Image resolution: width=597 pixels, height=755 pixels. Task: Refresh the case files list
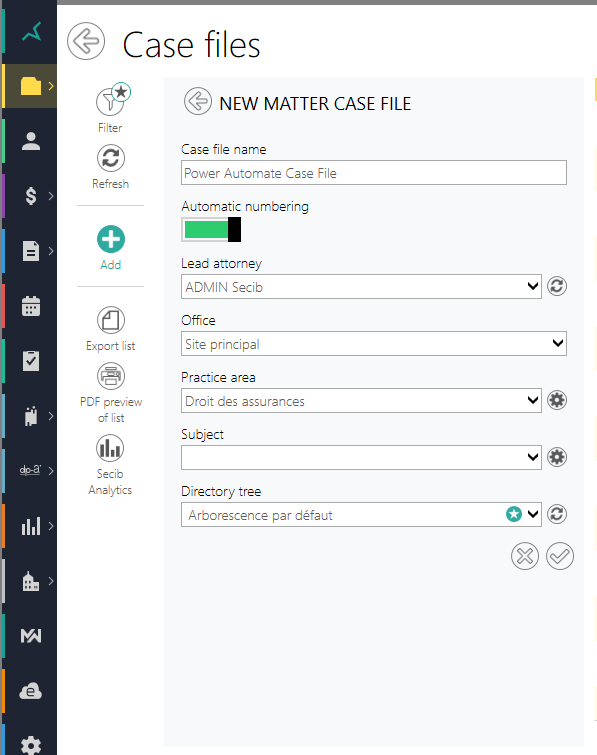click(x=111, y=167)
